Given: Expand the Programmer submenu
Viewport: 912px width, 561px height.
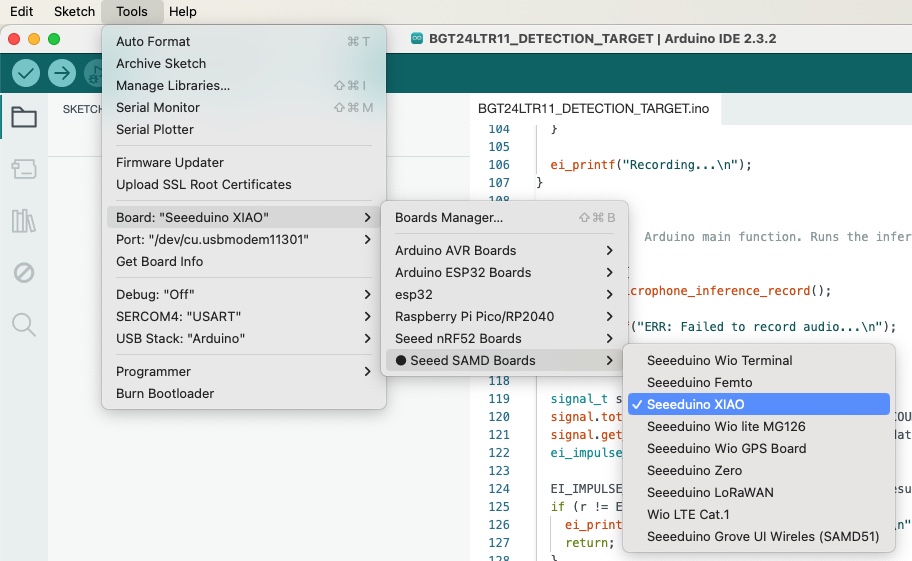Looking at the screenshot, I should (x=244, y=371).
